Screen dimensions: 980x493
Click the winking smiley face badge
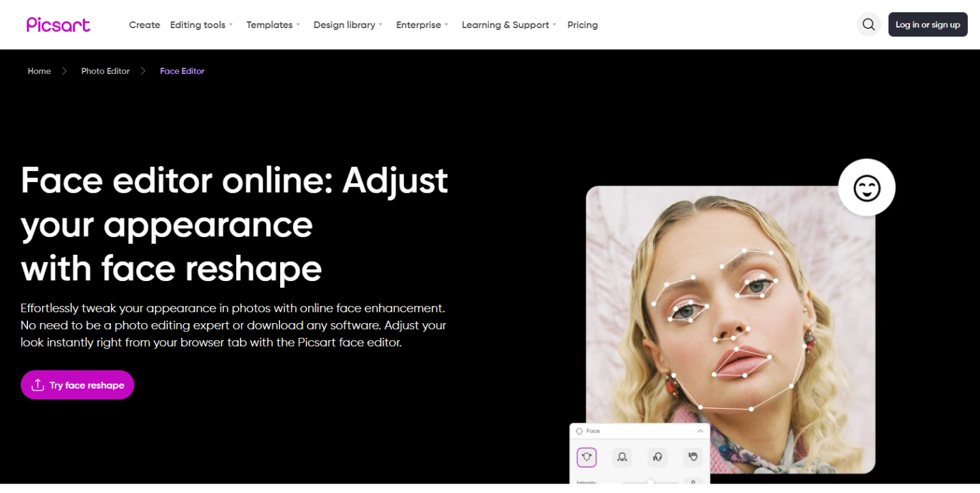coord(866,188)
